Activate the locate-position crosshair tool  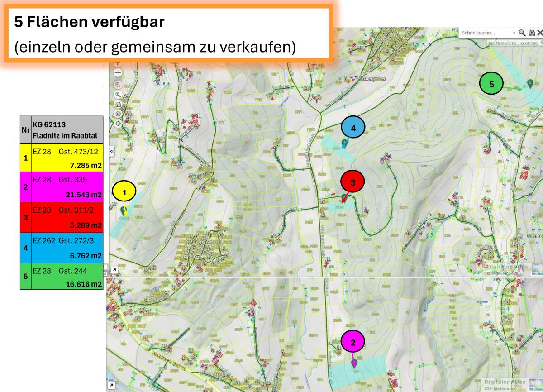pos(118,124)
